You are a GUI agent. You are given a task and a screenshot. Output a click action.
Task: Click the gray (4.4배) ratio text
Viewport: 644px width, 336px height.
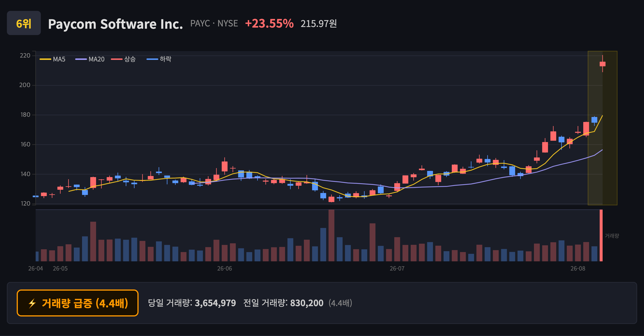[x=340, y=303]
